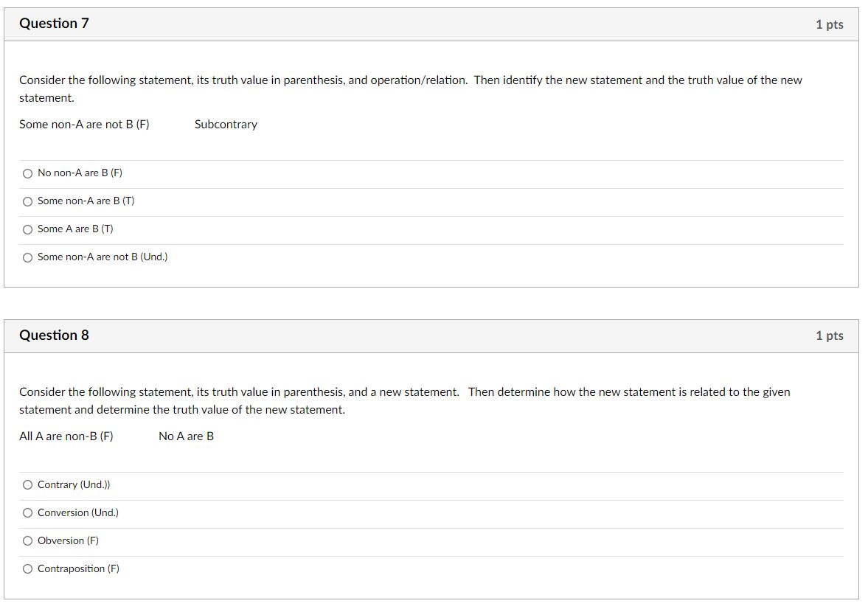Select the 'Contrary (Und.)' radio circle
The image size is (868, 609).
coord(28,485)
